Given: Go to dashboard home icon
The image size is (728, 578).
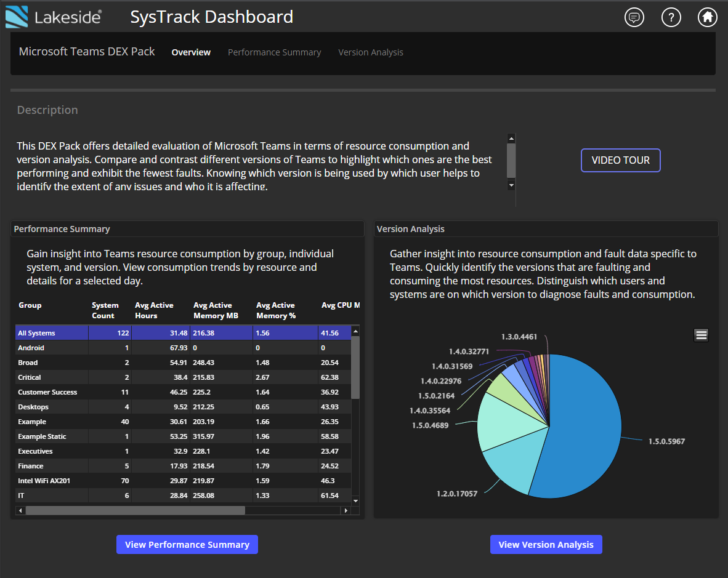Looking at the screenshot, I should tap(707, 18).
